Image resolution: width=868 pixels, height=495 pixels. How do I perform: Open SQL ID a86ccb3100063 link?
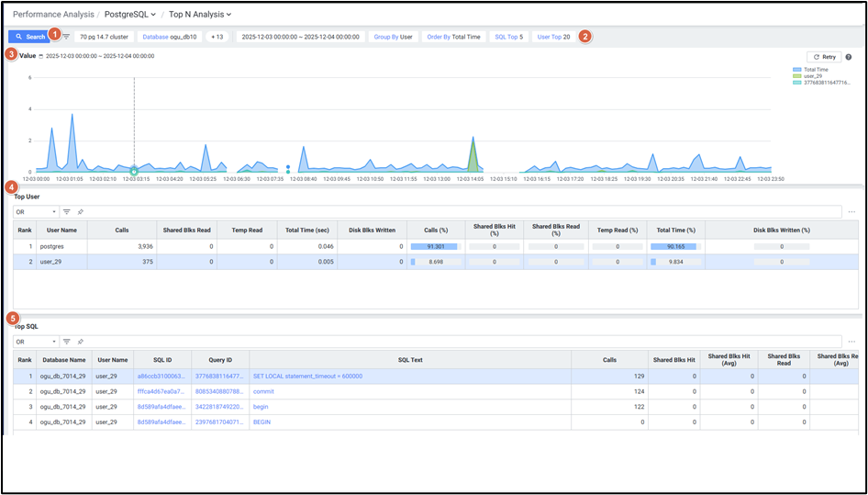coord(161,376)
